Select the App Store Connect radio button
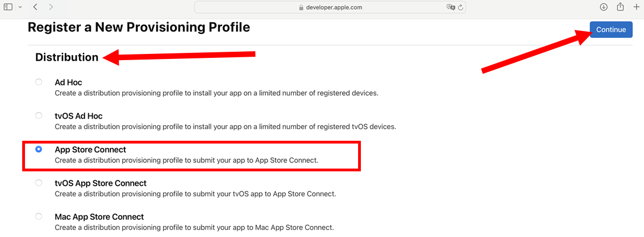 (39, 149)
